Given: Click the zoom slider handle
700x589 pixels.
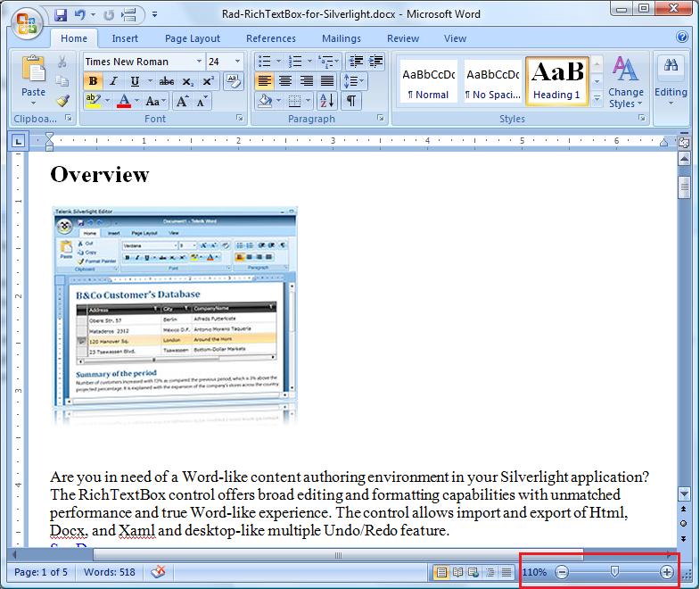Looking at the screenshot, I should click(614, 571).
